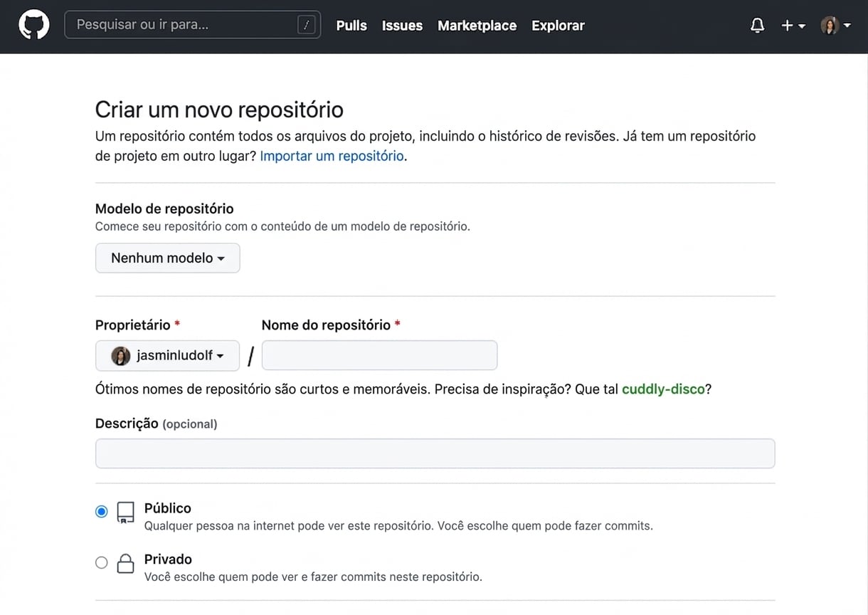Open Marketplace in the top navigation
This screenshot has width=868, height=615.
coord(477,26)
